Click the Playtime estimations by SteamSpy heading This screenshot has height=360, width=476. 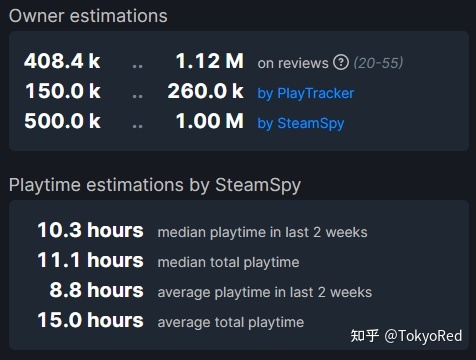(x=155, y=185)
